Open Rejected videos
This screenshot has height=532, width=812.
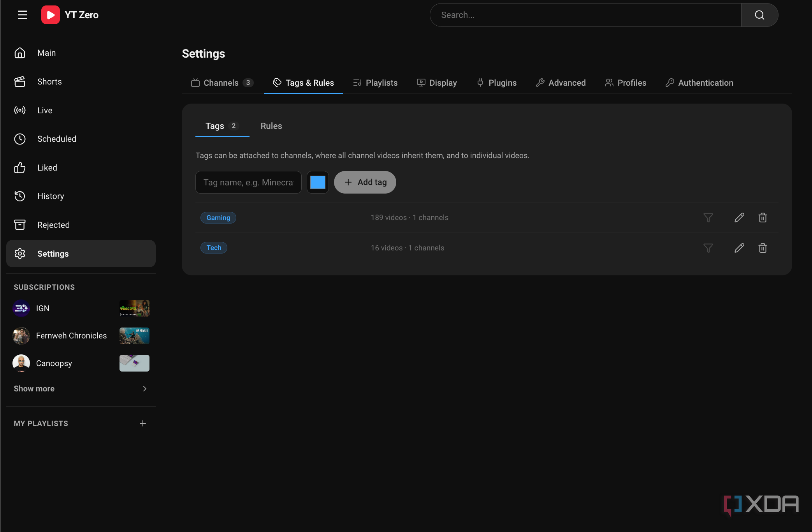click(x=81, y=225)
